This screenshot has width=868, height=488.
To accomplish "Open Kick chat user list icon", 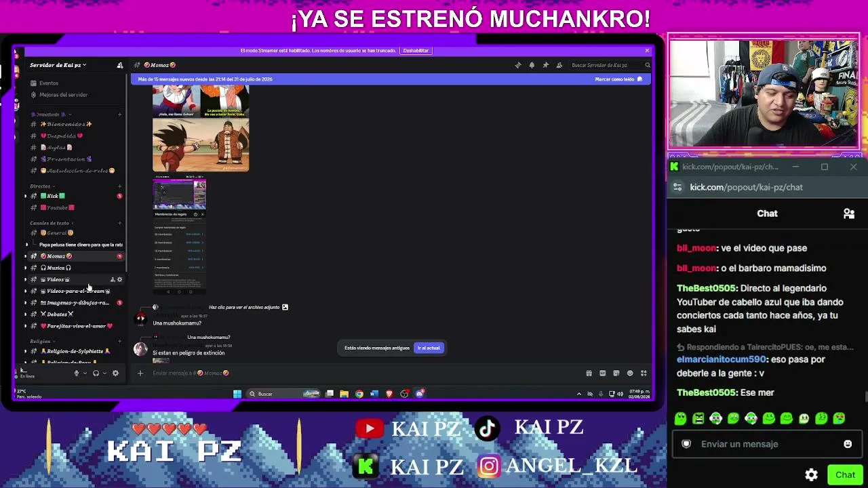I will (848, 213).
